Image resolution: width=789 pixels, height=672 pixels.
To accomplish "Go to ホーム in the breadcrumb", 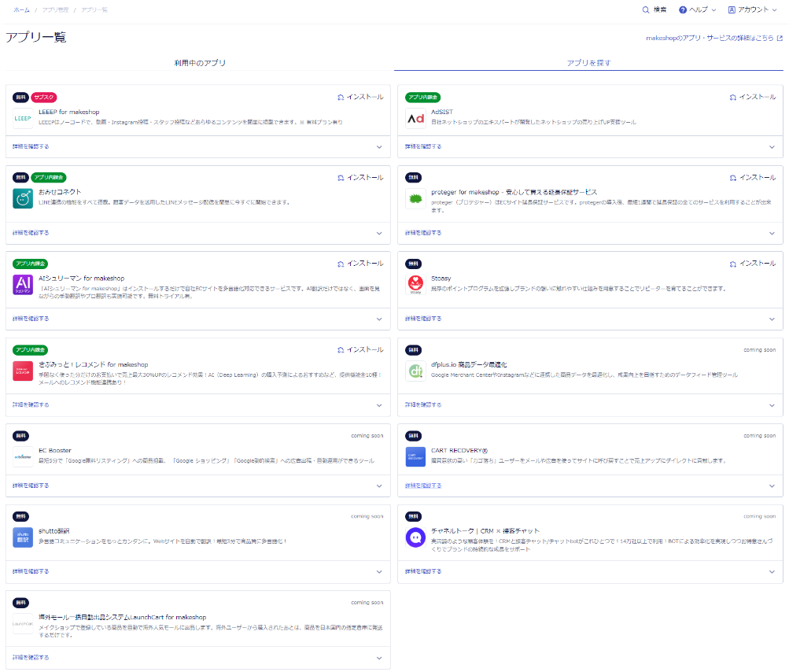I will [x=21, y=10].
